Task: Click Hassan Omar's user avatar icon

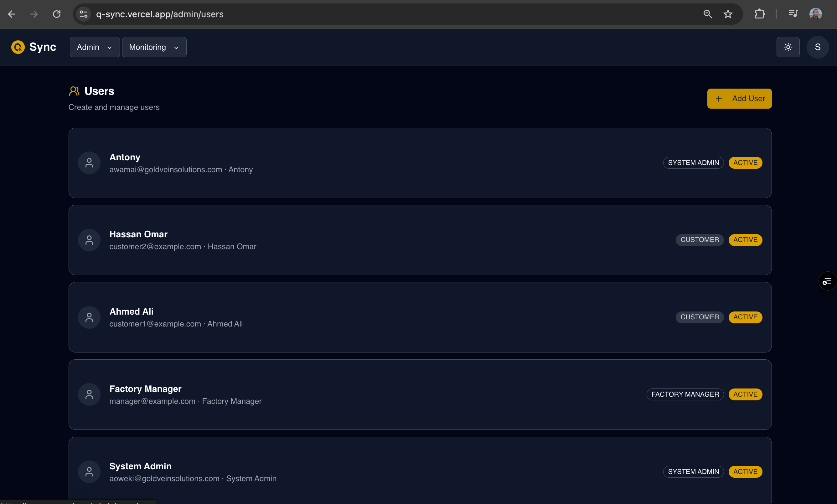Action: click(x=89, y=240)
